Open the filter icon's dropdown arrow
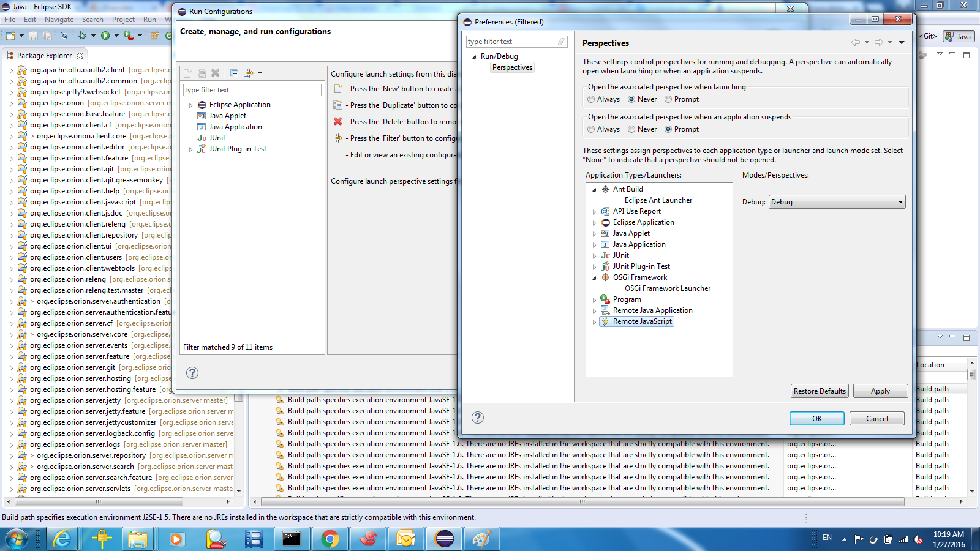 tap(260, 73)
